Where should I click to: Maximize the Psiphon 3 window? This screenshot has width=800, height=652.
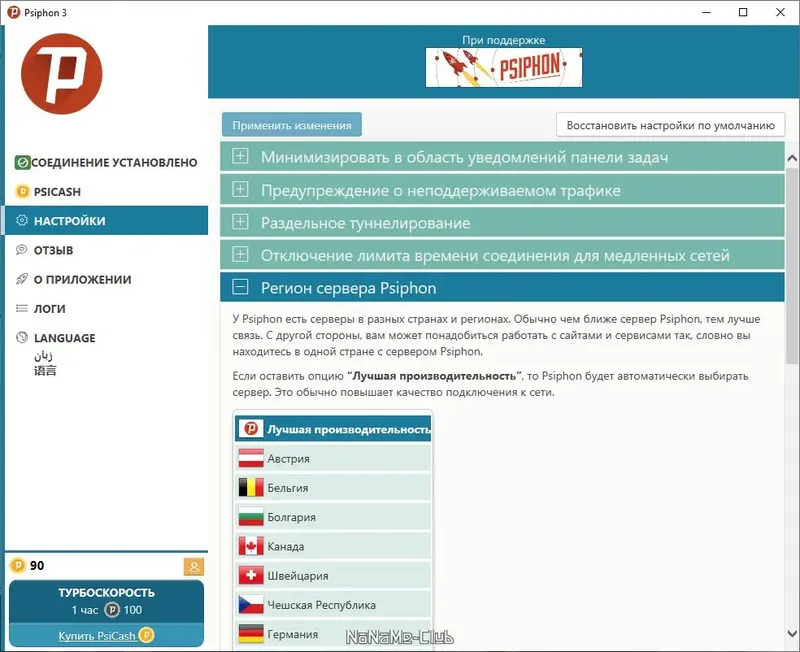[743, 12]
